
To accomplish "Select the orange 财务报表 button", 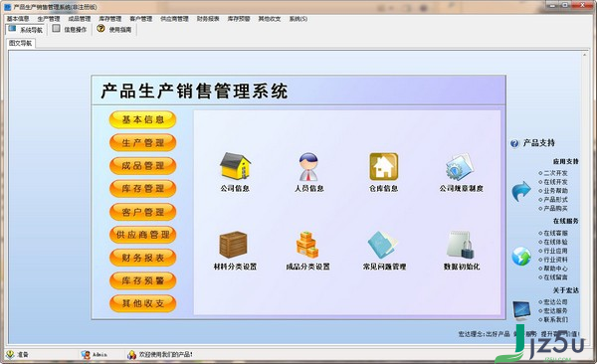I will 142,258.
